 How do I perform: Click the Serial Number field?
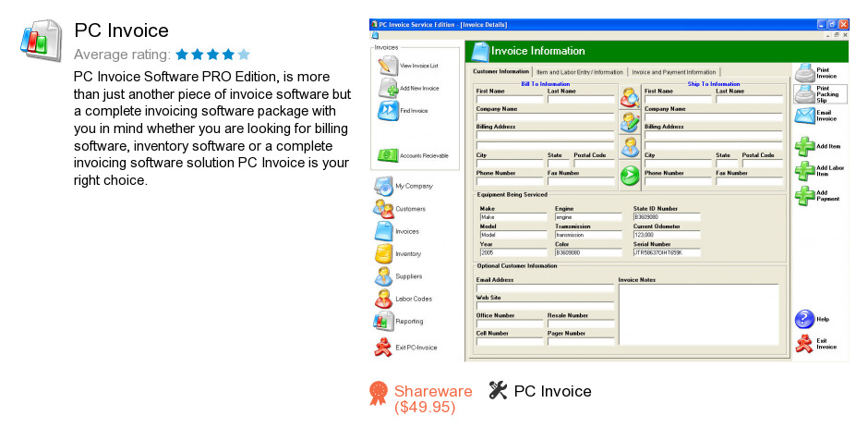[x=667, y=252]
